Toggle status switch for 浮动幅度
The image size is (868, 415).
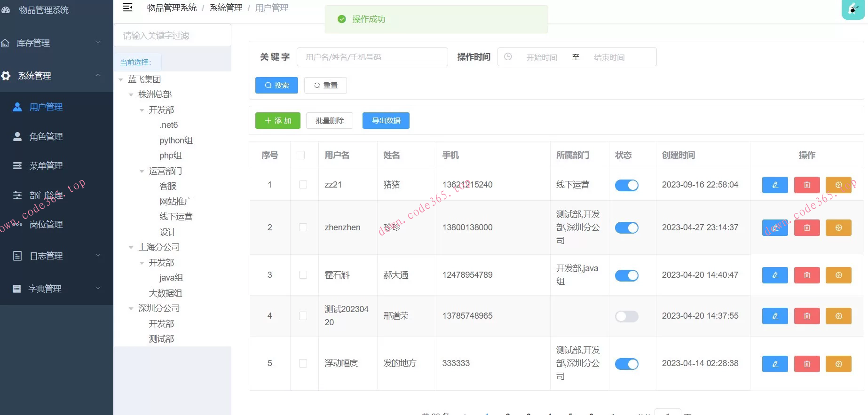point(627,364)
